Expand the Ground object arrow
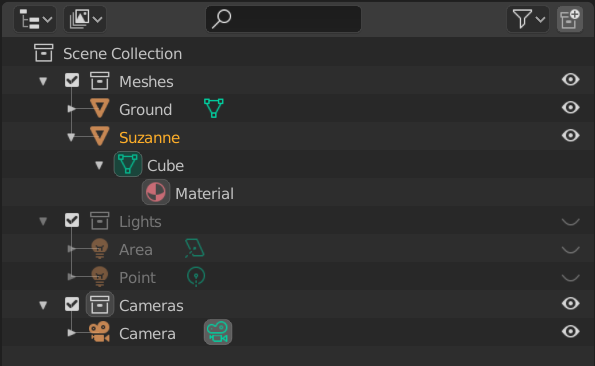The image size is (595, 366). click(71, 109)
